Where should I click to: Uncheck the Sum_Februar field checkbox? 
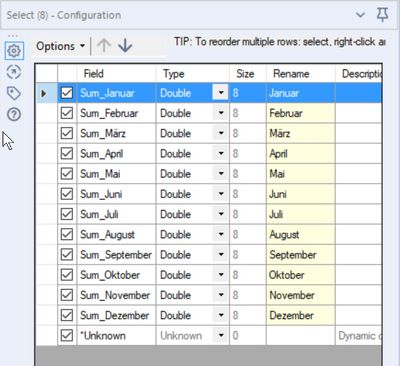[x=67, y=113]
